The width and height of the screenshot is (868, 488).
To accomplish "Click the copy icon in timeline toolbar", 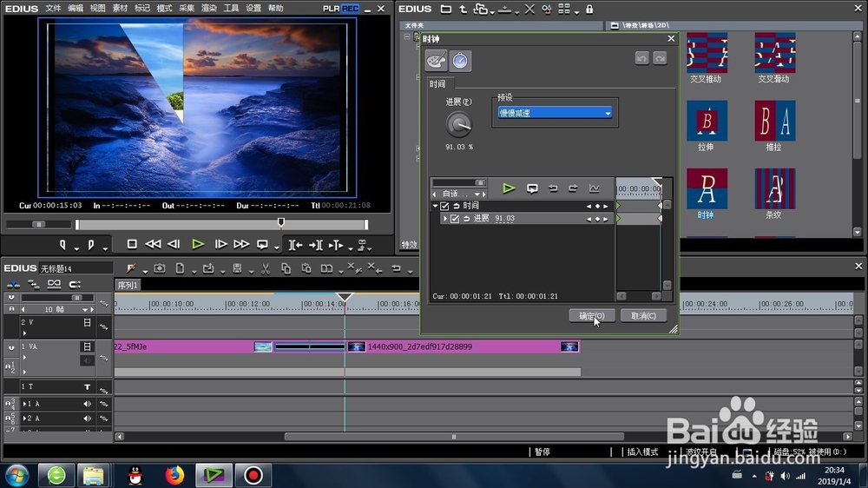I will point(286,268).
